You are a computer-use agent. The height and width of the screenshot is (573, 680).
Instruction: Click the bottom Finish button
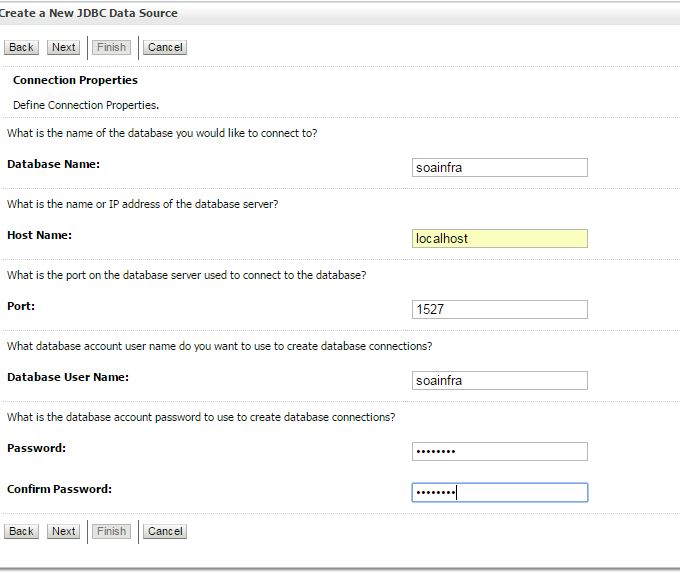pyautogui.click(x=111, y=531)
